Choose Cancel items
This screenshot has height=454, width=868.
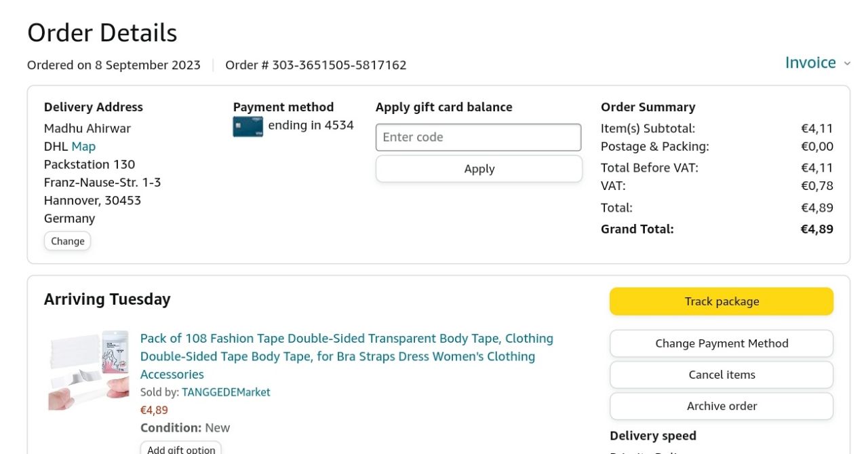(x=721, y=375)
